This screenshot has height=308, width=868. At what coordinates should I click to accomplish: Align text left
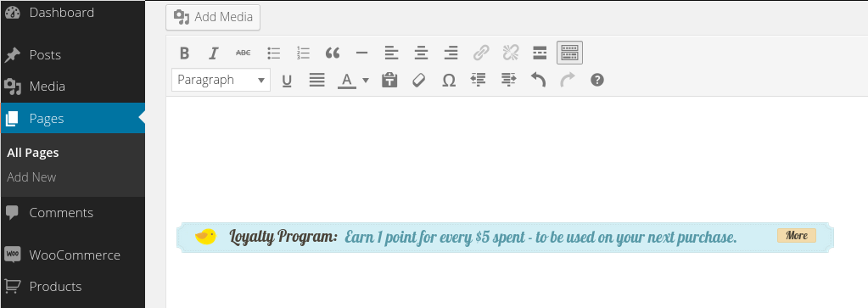[x=391, y=53]
